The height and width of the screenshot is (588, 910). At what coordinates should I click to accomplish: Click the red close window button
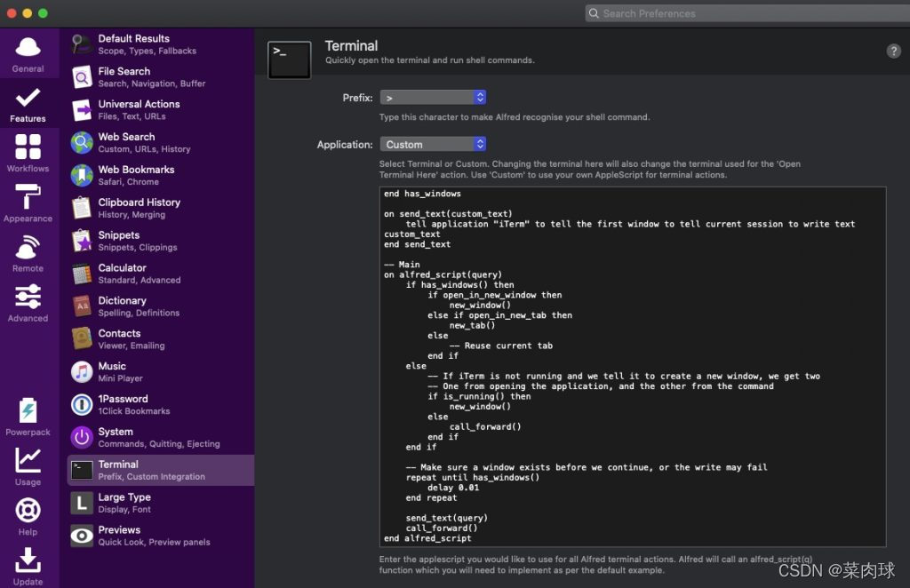(12, 12)
